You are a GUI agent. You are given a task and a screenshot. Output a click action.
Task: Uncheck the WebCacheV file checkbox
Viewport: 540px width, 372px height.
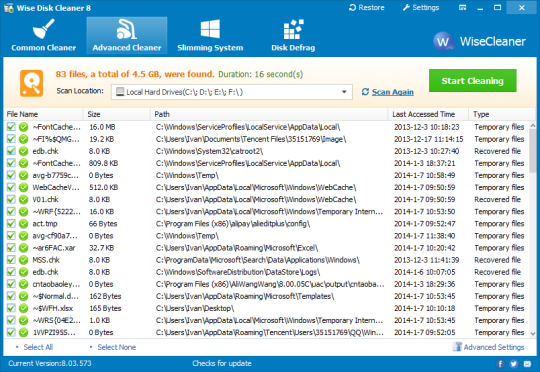point(11,187)
